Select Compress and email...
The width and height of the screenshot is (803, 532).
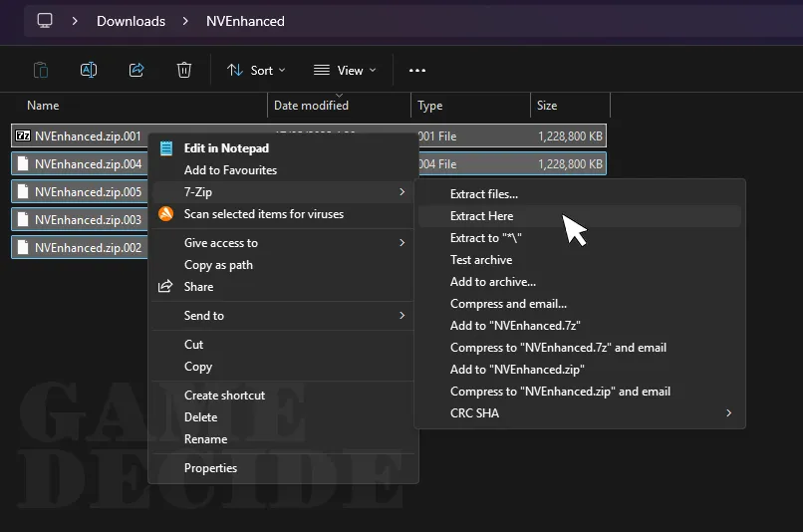(x=508, y=304)
